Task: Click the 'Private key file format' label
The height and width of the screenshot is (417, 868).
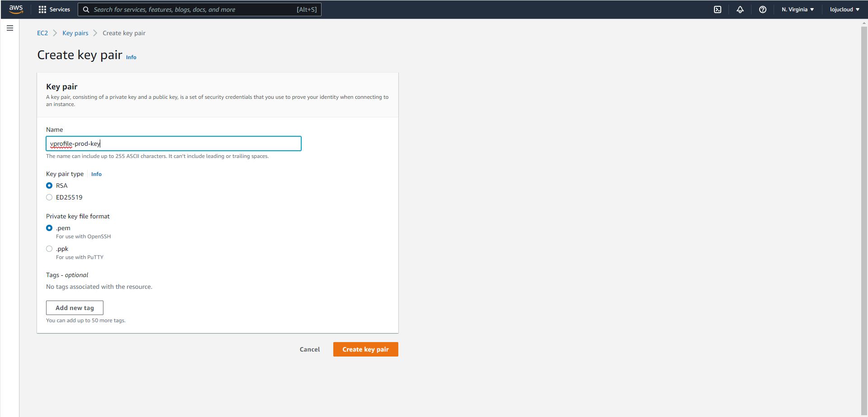Action: tap(78, 216)
